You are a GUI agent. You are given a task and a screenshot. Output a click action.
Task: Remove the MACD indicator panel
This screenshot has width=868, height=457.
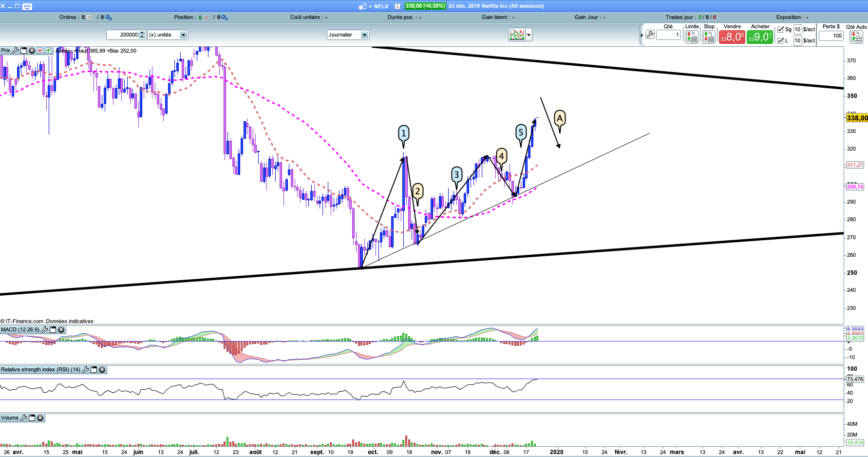61,330
